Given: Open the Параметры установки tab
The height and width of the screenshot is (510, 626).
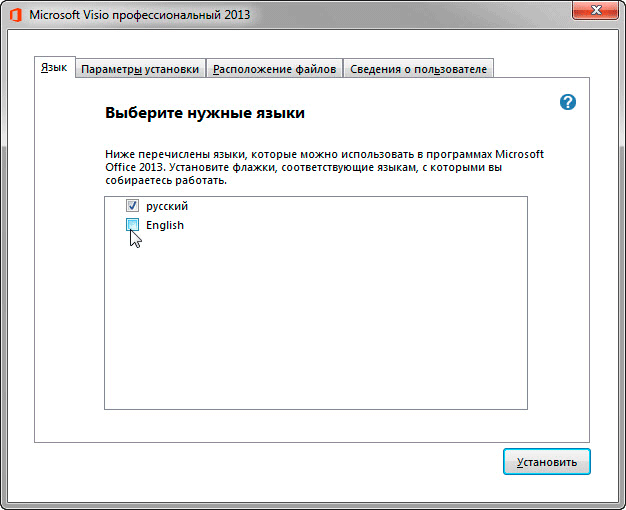Looking at the screenshot, I should pos(140,69).
